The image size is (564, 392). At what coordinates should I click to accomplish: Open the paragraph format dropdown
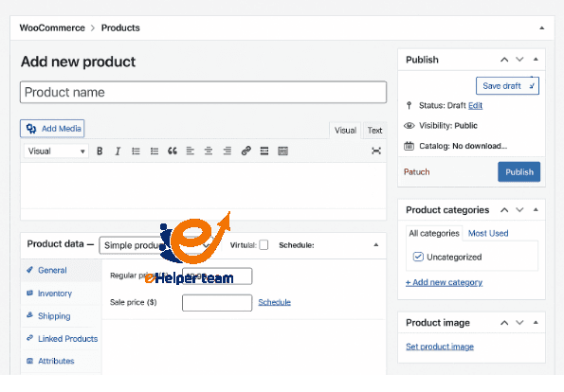56,151
